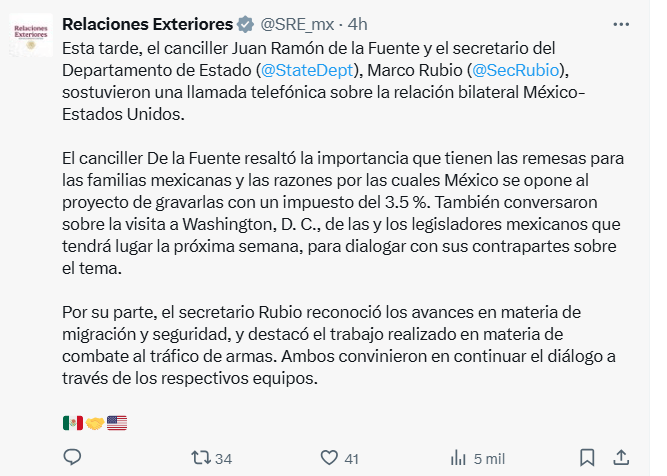
Task: Open the 4h timestamp link
Action: (357, 24)
